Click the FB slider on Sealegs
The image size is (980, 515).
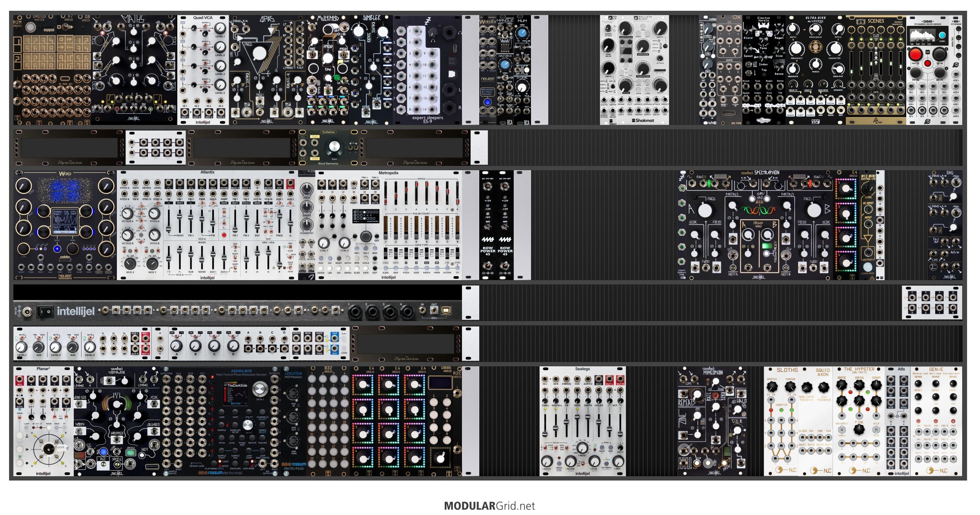click(x=566, y=424)
